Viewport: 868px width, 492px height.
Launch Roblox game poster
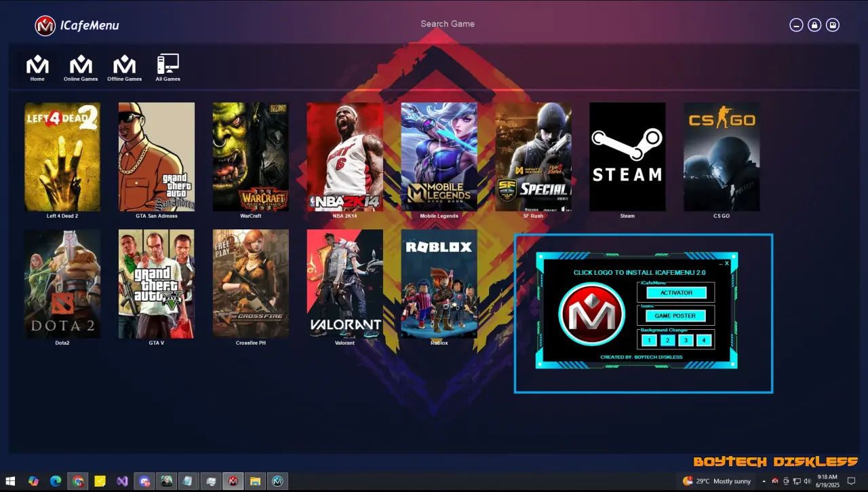coord(439,284)
